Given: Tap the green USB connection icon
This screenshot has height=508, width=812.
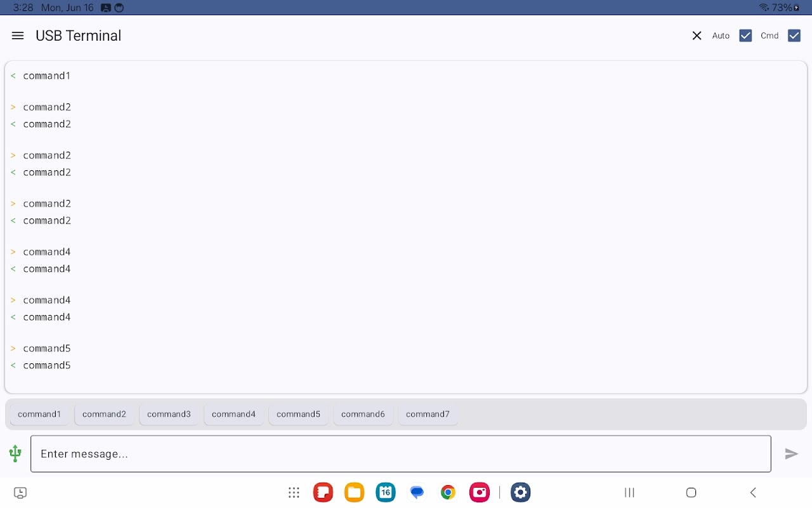Looking at the screenshot, I should click(15, 453).
